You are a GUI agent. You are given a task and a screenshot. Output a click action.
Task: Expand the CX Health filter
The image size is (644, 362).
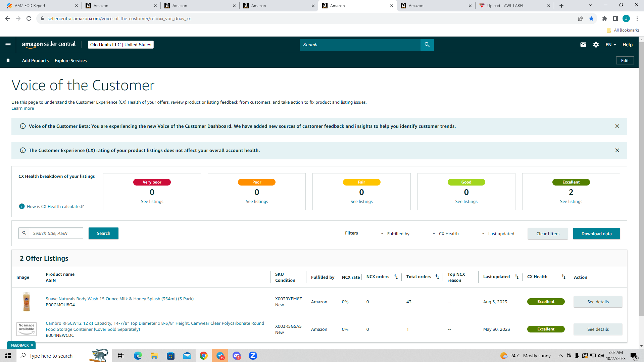click(445, 234)
